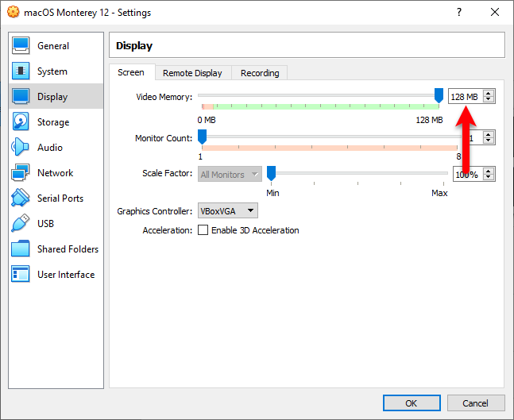Increase Monitor Count with the up stepper arrow
Screen dimensions: 514x420
pyautogui.click(x=489, y=135)
